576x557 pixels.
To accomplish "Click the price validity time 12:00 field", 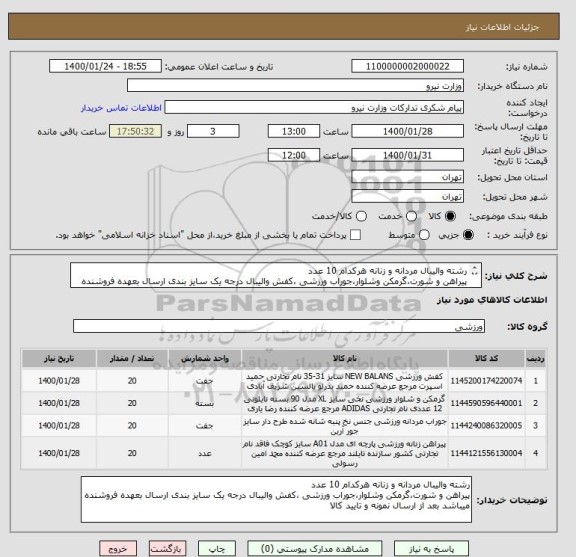I will 294,155.
